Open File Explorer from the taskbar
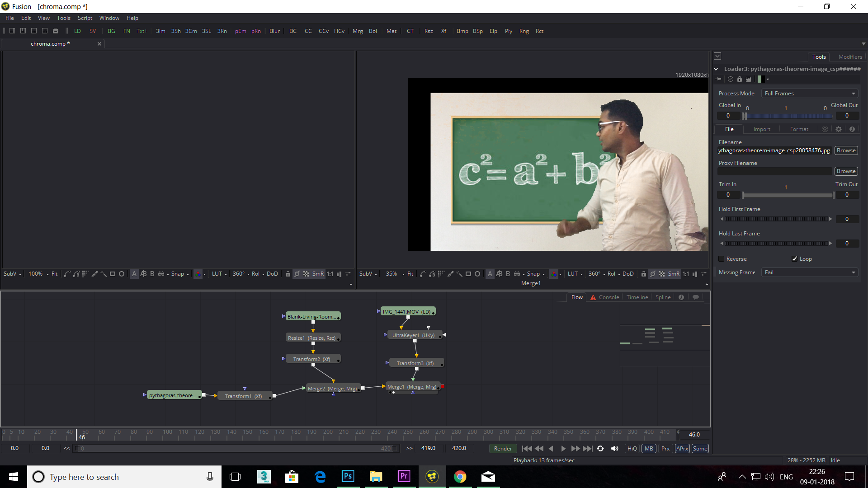The width and height of the screenshot is (868, 488). [x=376, y=477]
